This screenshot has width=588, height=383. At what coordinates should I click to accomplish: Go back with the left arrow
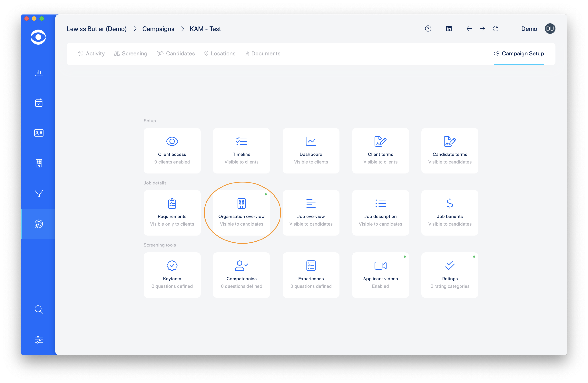[x=469, y=29]
